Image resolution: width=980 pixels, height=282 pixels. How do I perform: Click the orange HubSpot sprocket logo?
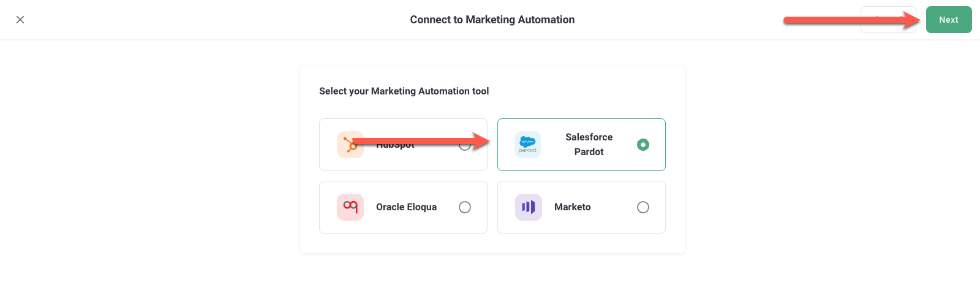[350, 145]
